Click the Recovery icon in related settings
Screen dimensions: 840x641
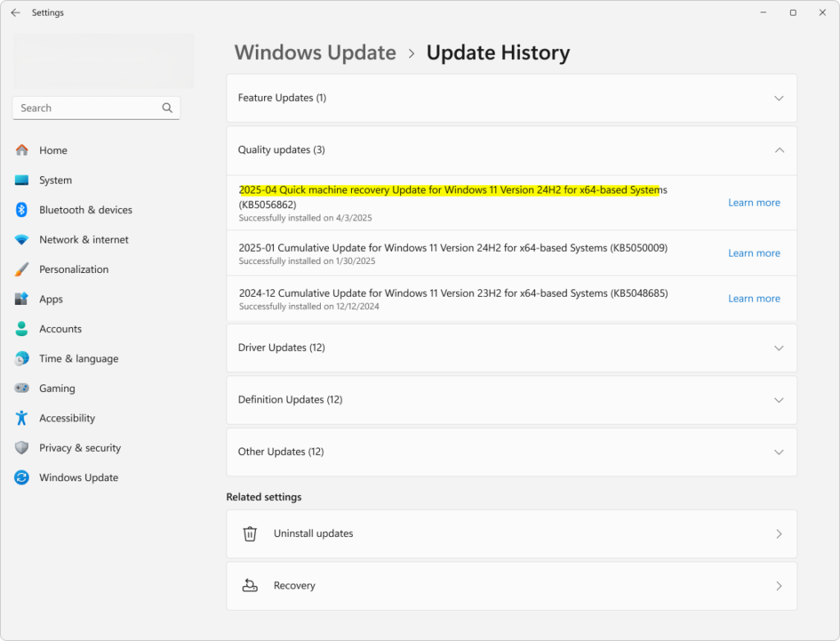(249, 585)
